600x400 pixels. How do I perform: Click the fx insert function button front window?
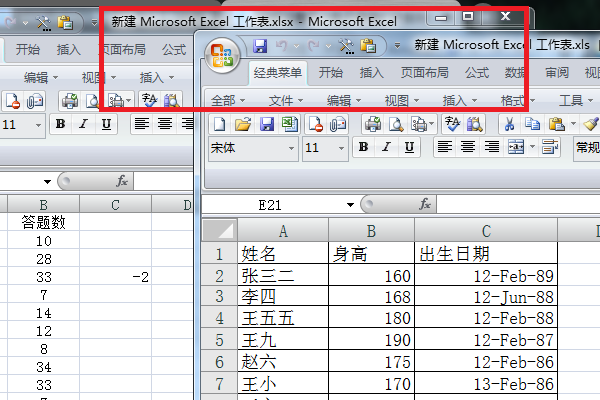pos(425,204)
